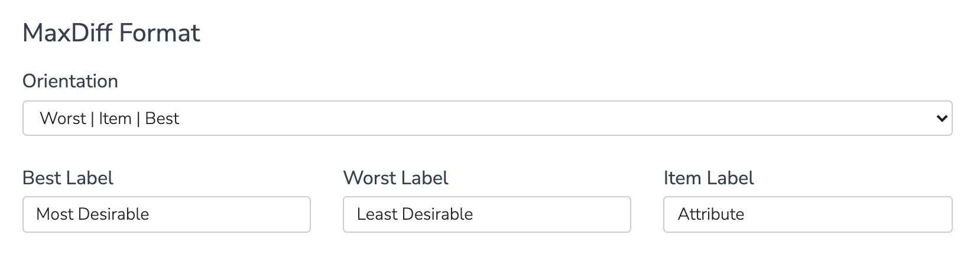Click the "MaxDiff Format" section heading
Viewport: 980px width, 254px height.
click(x=111, y=33)
